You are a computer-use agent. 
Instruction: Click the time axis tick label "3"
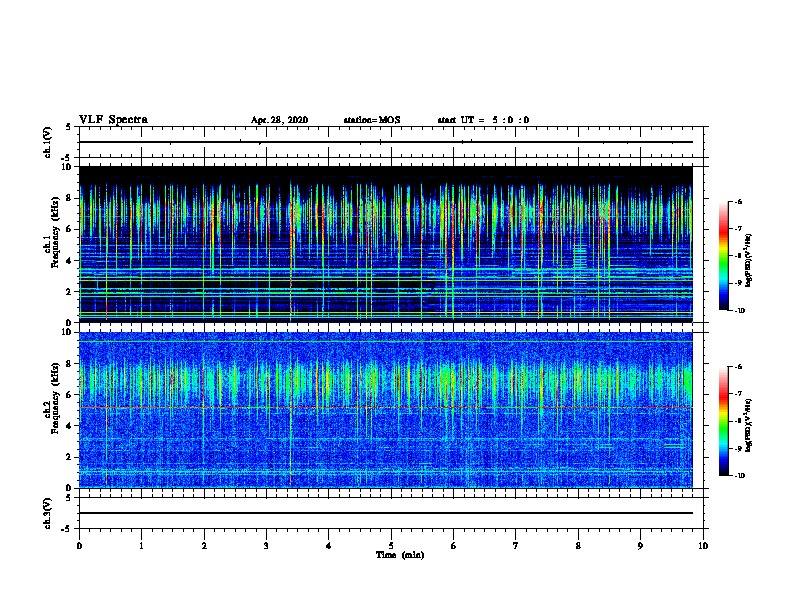click(x=266, y=546)
